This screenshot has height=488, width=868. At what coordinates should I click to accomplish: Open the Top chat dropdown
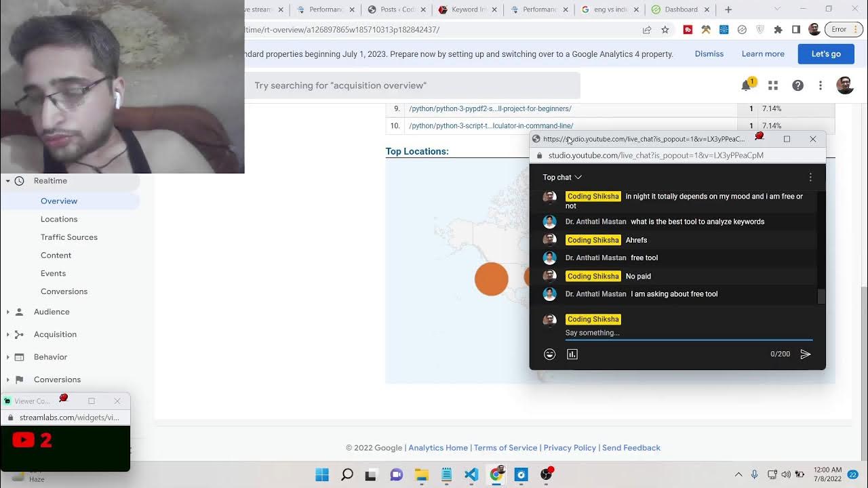pos(562,178)
